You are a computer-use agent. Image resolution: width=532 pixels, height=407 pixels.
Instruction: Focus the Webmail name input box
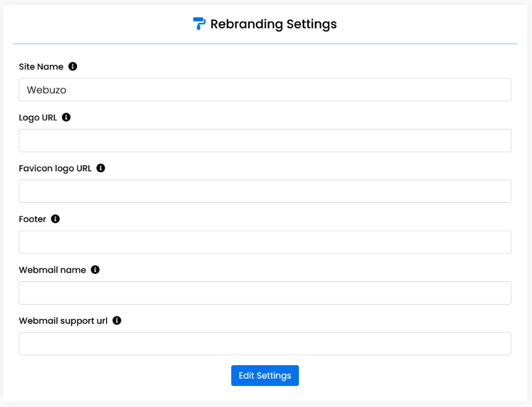coord(264,293)
